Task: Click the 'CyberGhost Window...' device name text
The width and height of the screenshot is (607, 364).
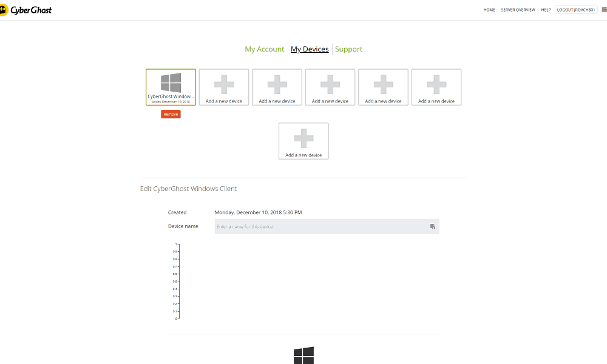Action: 171,96
